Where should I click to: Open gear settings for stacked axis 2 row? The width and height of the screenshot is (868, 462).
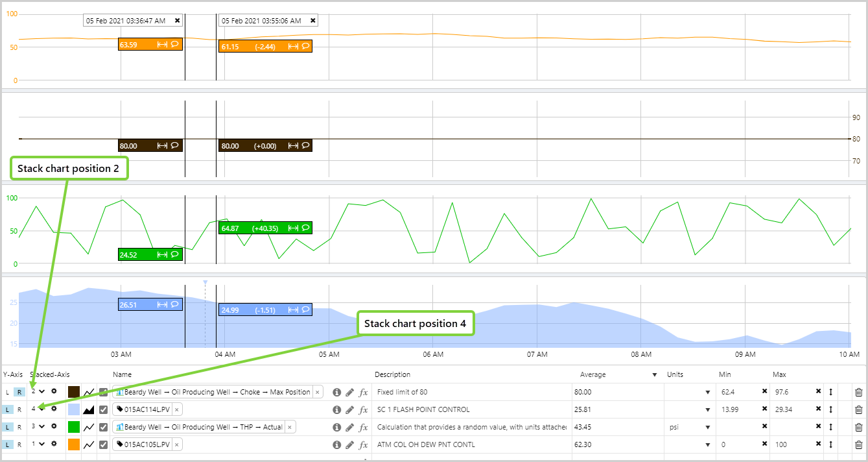[x=54, y=391]
